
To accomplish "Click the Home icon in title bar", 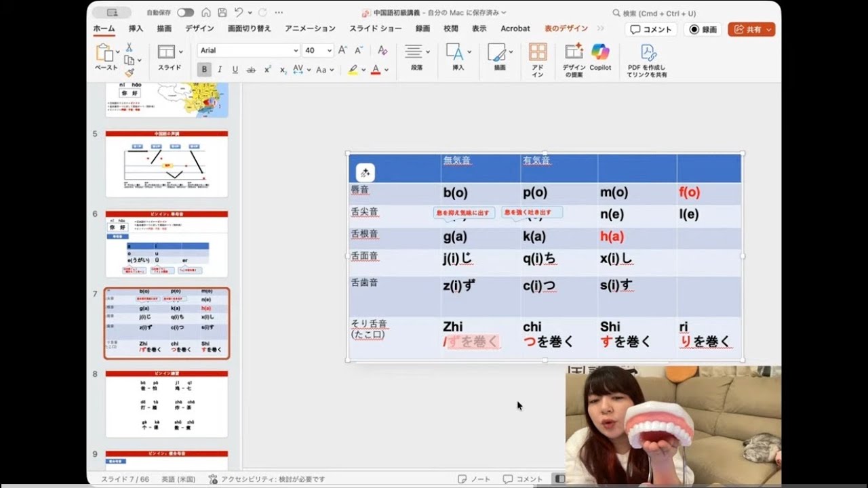I will click(x=205, y=12).
